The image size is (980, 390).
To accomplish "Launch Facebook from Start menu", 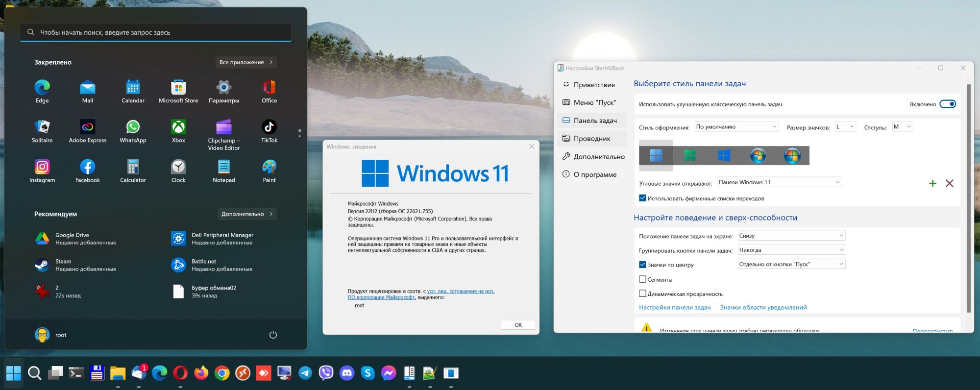I will pyautogui.click(x=87, y=171).
